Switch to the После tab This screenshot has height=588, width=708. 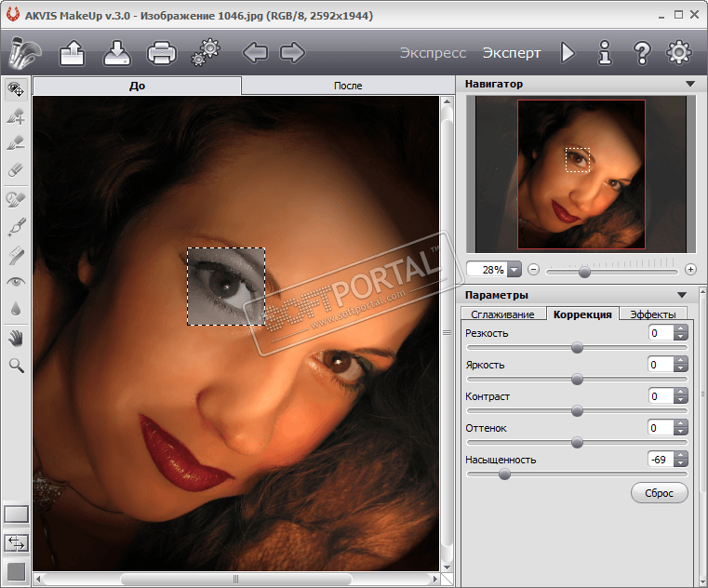[x=347, y=86]
